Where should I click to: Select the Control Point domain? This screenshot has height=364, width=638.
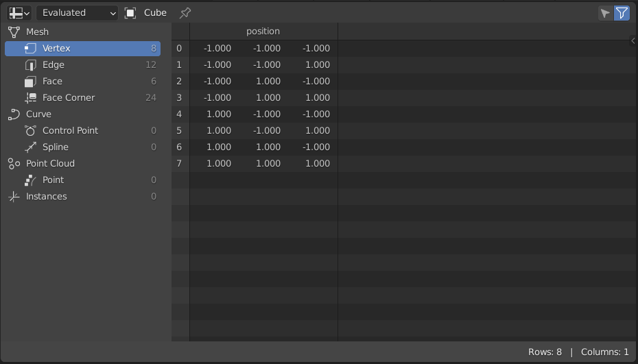82,130
